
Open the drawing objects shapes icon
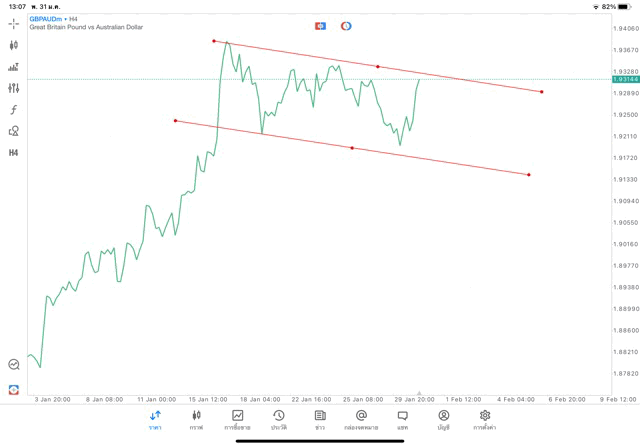point(14,131)
